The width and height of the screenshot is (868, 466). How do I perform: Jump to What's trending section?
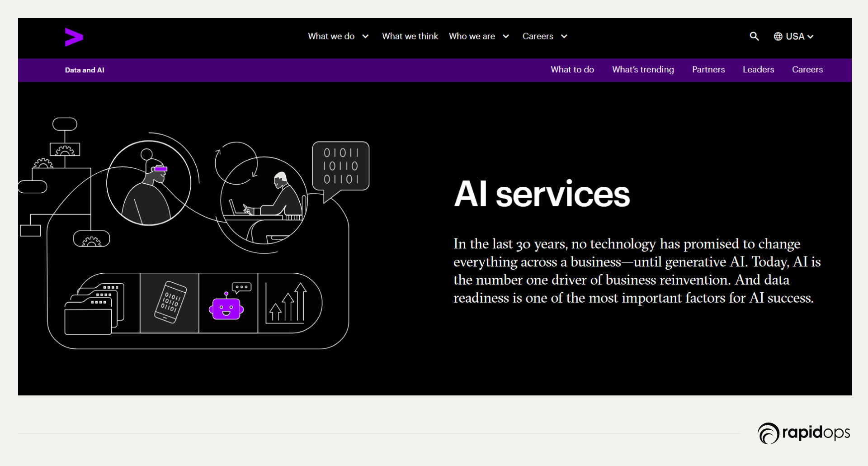[642, 70]
